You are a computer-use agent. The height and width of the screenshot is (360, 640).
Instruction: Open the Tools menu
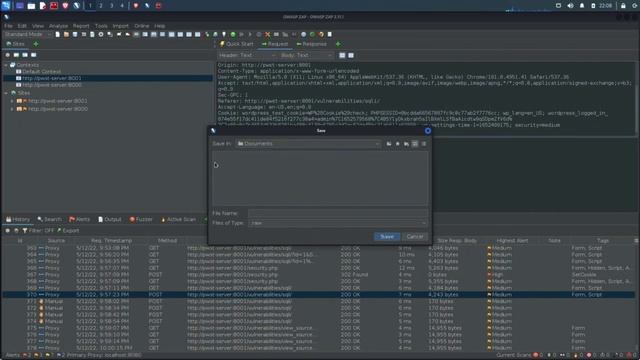pos(101,26)
